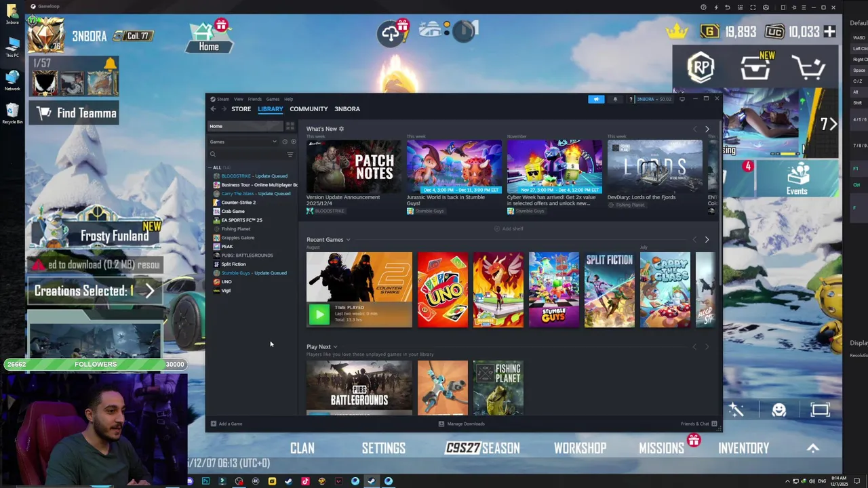
Task: Click Steam back navigation arrow
Action: [213, 108]
